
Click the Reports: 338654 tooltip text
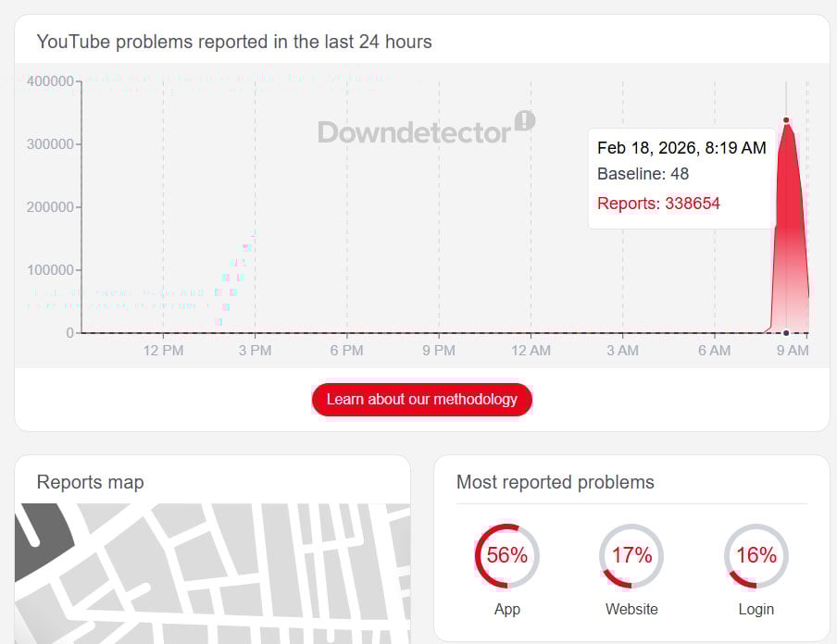point(658,204)
